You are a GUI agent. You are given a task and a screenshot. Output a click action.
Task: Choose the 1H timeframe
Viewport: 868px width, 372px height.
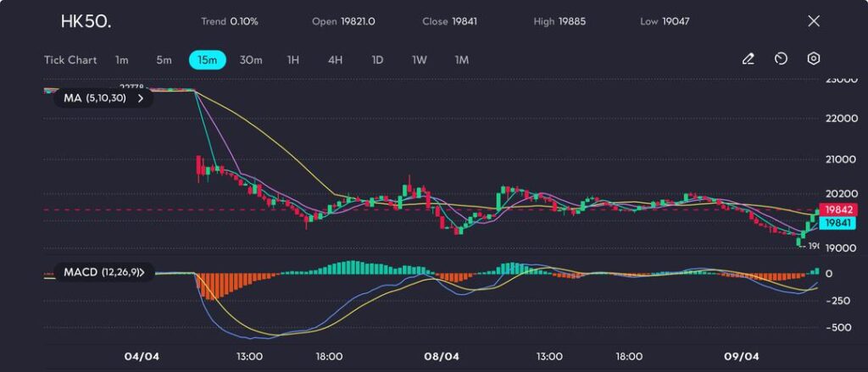click(293, 60)
